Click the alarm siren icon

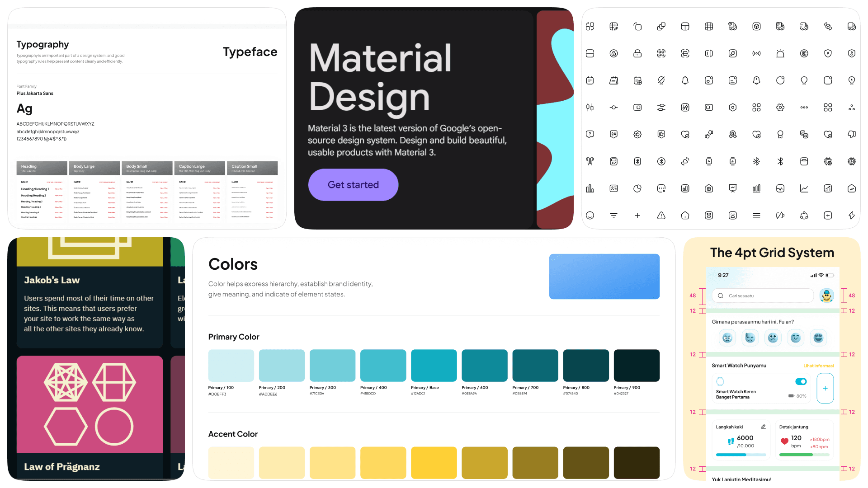[x=780, y=53]
